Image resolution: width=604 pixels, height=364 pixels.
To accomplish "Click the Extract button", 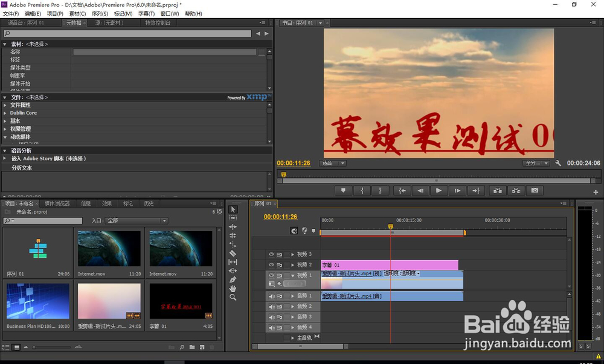I will click(x=516, y=191).
